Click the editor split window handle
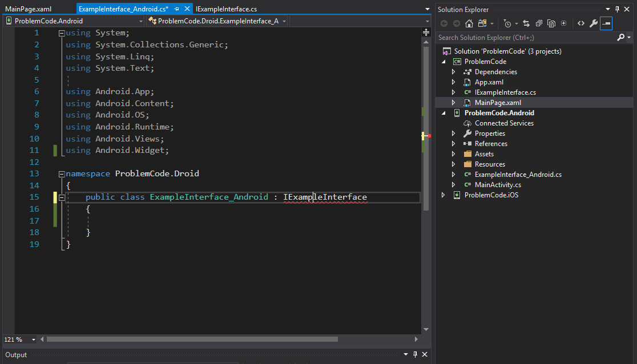This screenshot has width=637, height=364. [426, 32]
